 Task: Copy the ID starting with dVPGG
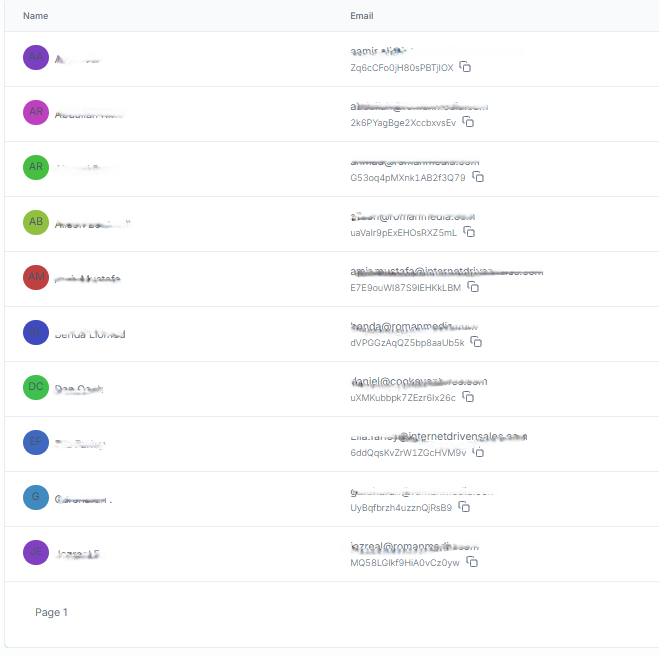[x=477, y=343]
